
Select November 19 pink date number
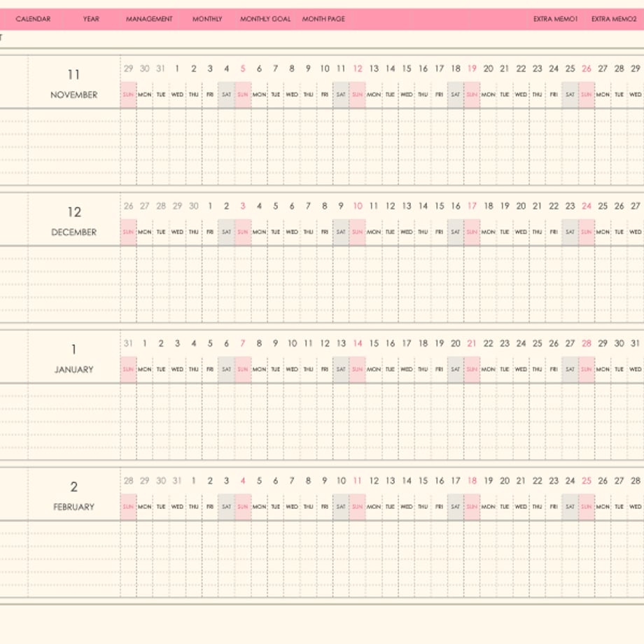tap(472, 69)
